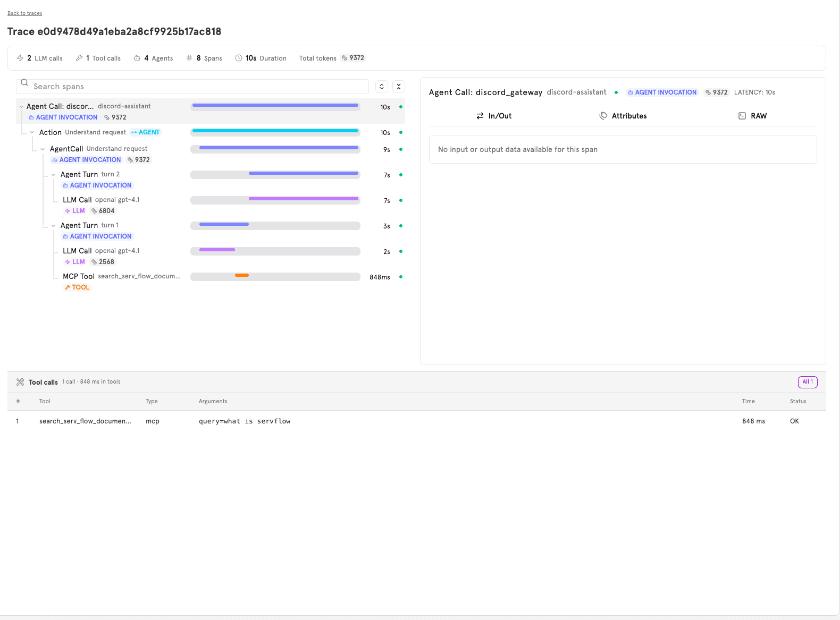
Task: Click the 'All 1' tool calls filter
Action: coord(808,382)
